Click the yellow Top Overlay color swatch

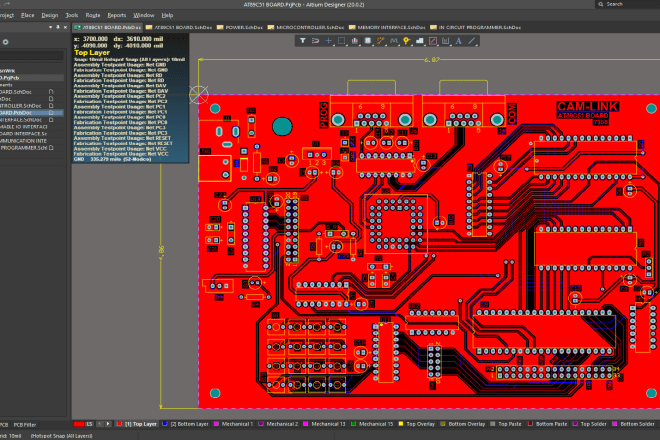[x=401, y=424]
